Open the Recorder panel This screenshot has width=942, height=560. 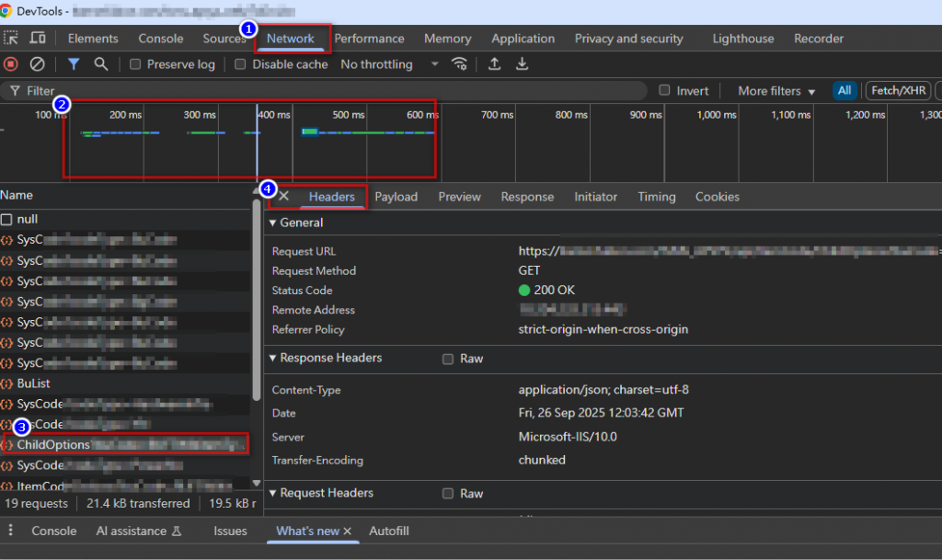[x=818, y=39]
